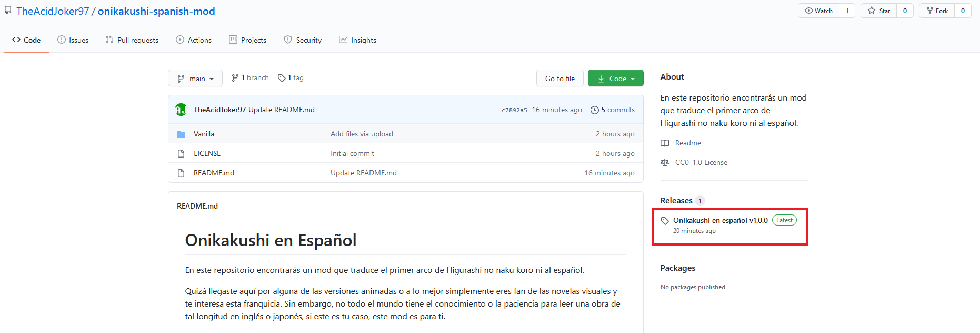Open the watchers count 1

pyautogui.click(x=847, y=11)
